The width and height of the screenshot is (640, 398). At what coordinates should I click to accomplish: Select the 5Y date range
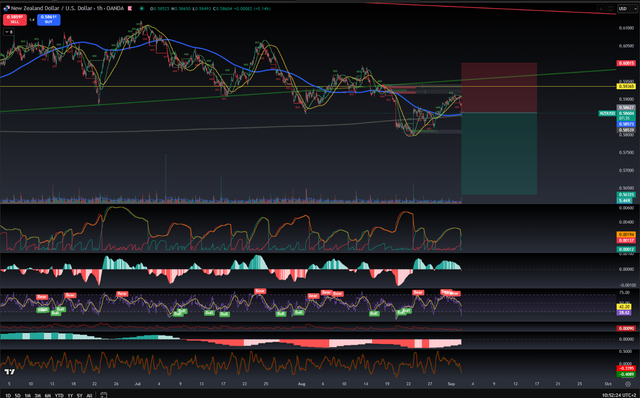pyautogui.click(x=80, y=395)
